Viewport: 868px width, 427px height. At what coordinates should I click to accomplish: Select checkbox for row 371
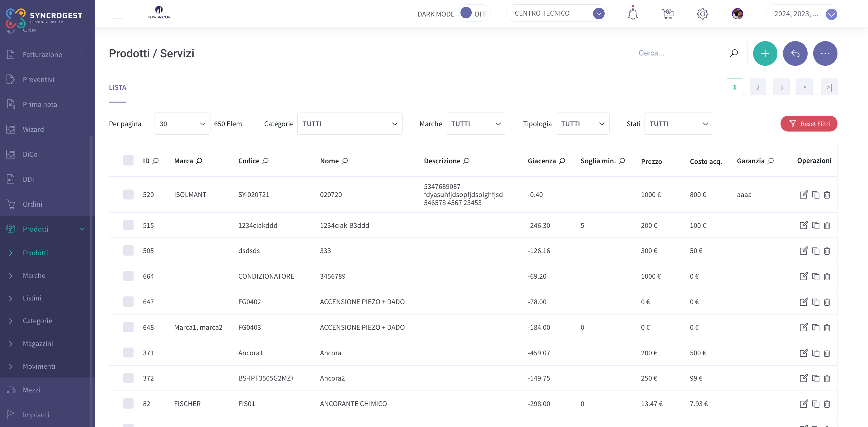(x=128, y=353)
